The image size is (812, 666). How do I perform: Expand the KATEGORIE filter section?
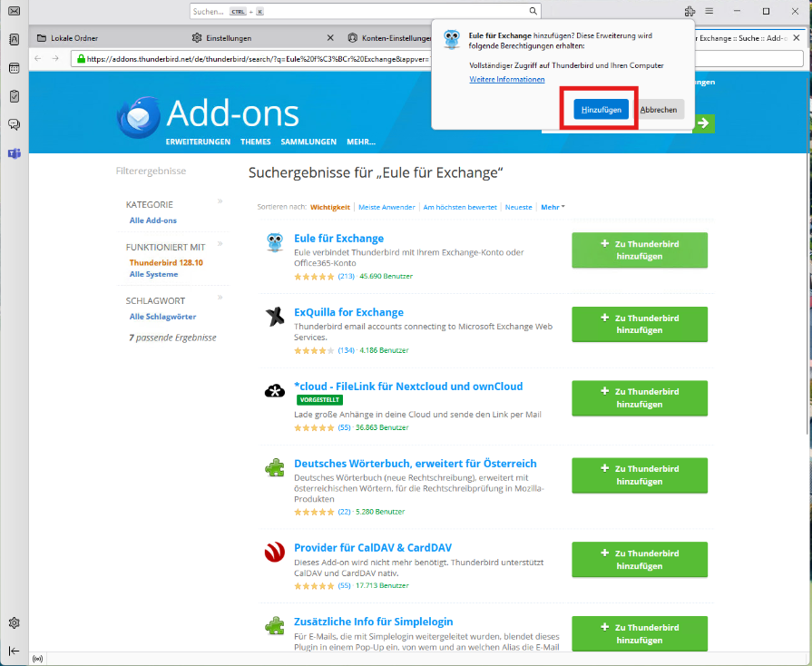[x=220, y=201]
